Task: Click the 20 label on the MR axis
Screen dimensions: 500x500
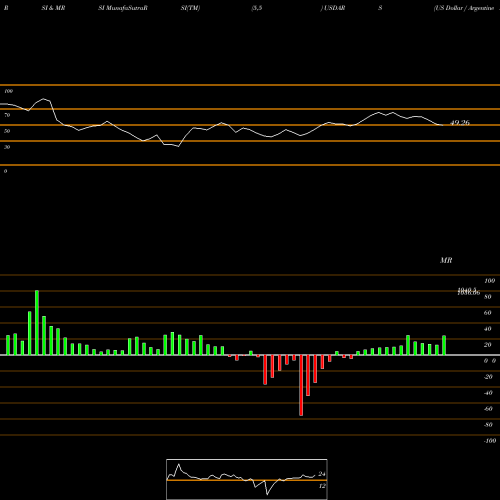Action: coord(488,345)
